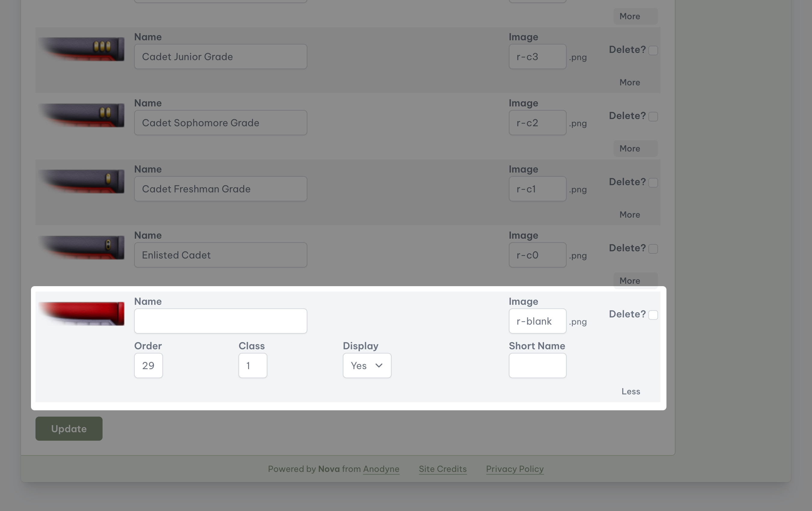Click the Enlisted Cadet rank insignia image
Viewport: 812px width, 511px height.
pos(82,247)
